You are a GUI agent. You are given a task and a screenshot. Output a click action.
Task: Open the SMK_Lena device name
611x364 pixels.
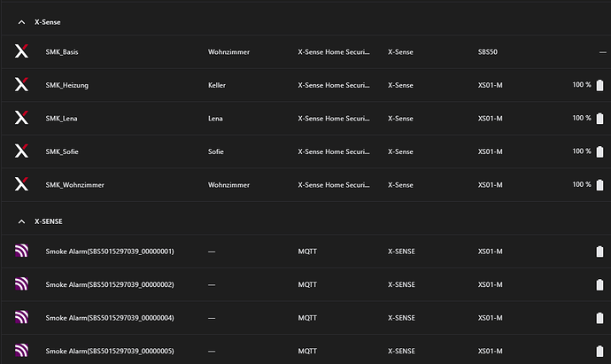(61, 119)
